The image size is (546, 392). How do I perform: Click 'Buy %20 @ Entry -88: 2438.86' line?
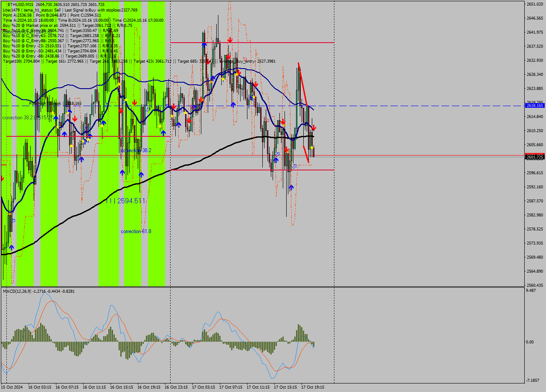(59, 56)
